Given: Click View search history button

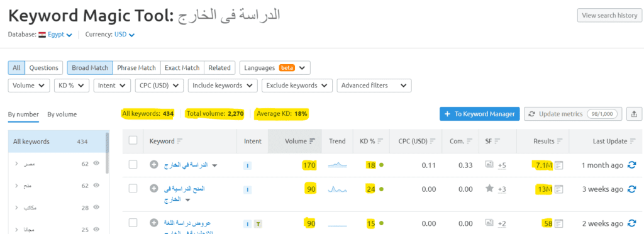Looking at the screenshot, I should coord(609,15).
